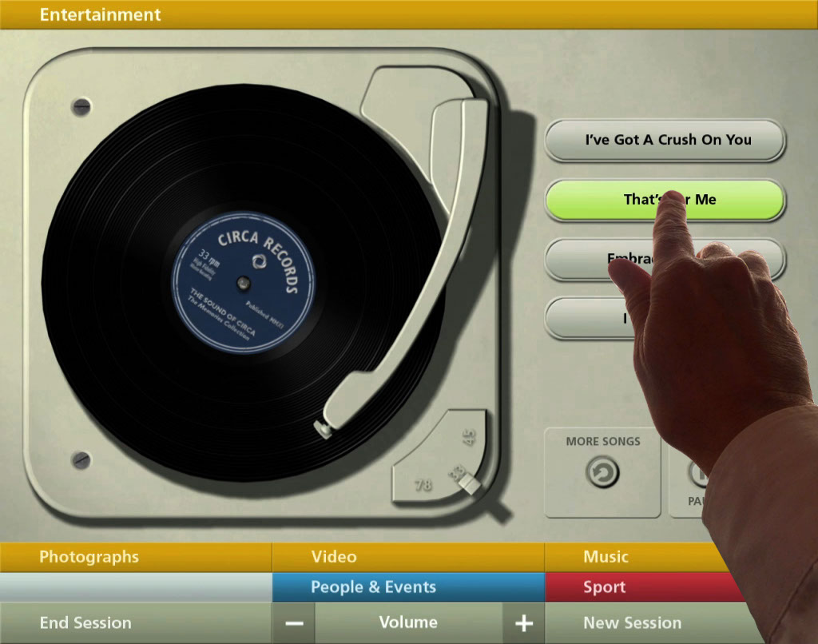Image resolution: width=818 pixels, height=644 pixels.
Task: Click the bottom-left screw on the turntable
Action: click(81, 459)
